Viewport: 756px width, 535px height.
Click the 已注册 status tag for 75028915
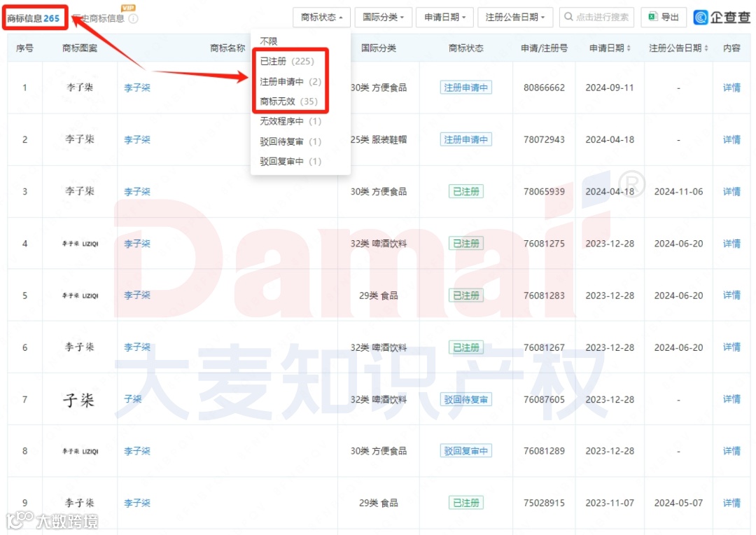tap(465, 503)
